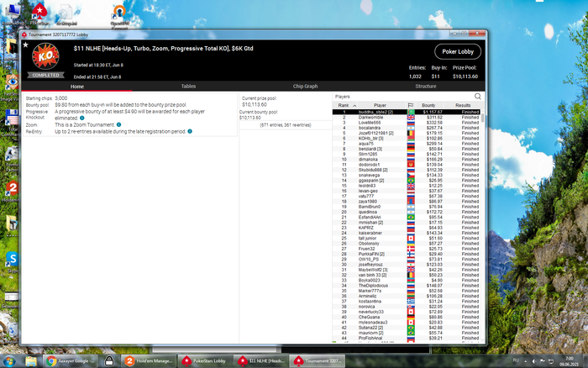Open the Chip Graph tab
The width and height of the screenshot is (588, 368).
[x=305, y=87]
